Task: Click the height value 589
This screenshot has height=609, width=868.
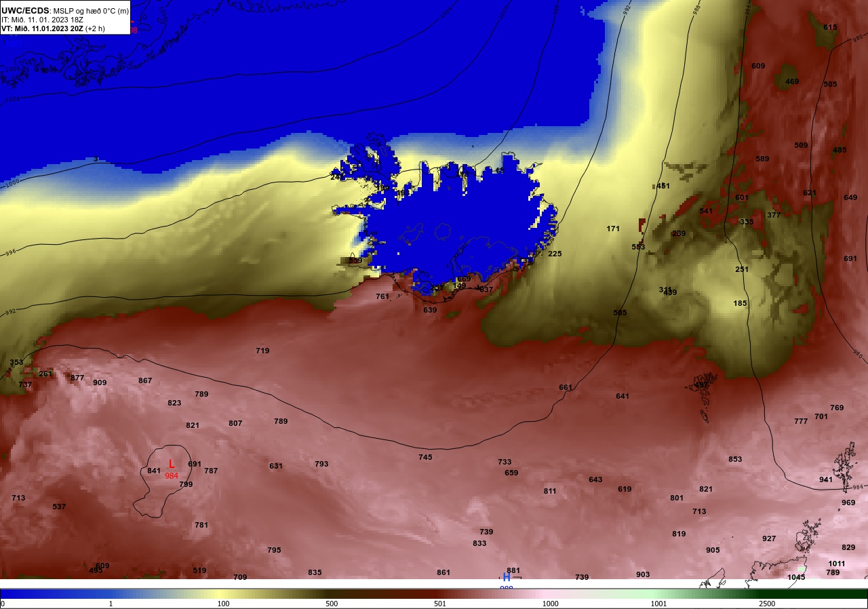Action: pyautogui.click(x=762, y=159)
